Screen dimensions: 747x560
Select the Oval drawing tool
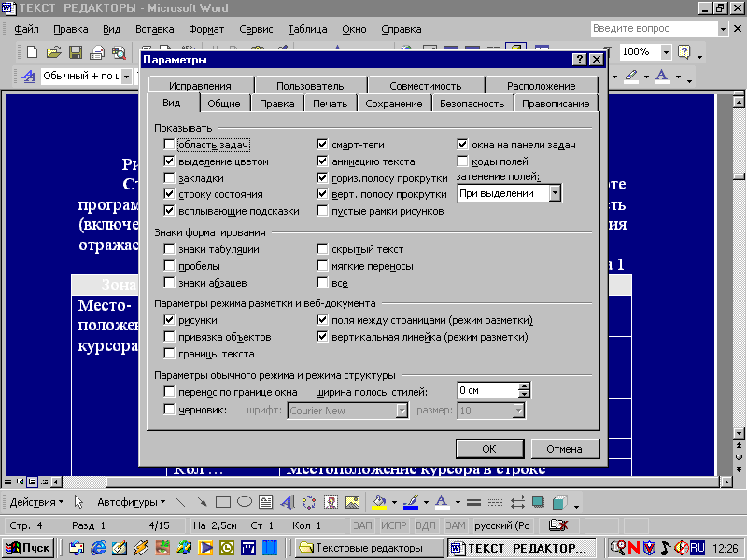245,502
